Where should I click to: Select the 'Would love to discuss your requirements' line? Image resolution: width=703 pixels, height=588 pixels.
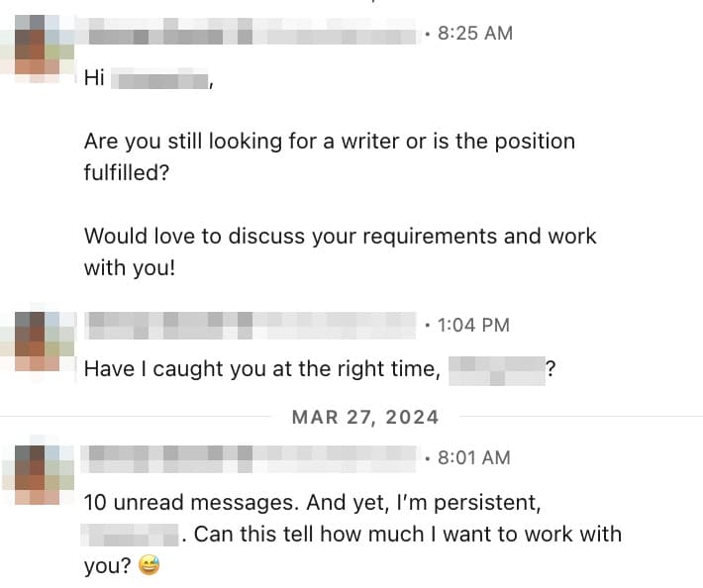tap(341, 237)
